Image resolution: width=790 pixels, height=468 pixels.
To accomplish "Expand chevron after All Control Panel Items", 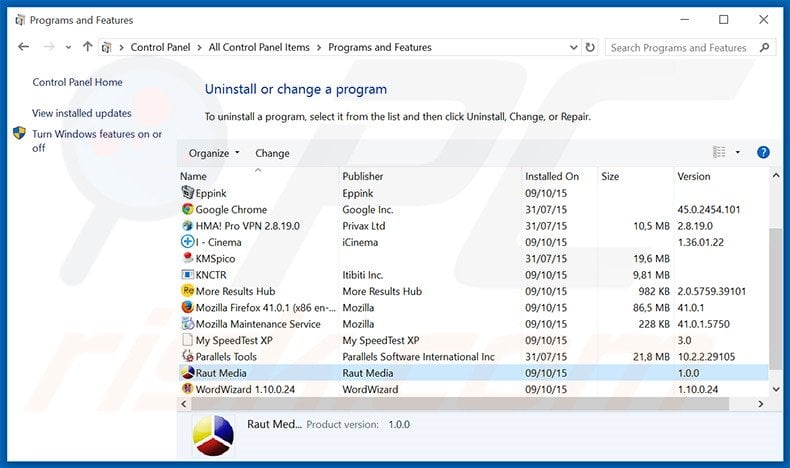I will coord(319,47).
